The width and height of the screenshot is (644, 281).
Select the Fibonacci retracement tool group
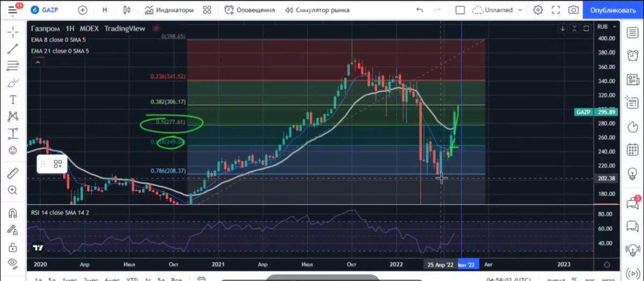(13, 66)
